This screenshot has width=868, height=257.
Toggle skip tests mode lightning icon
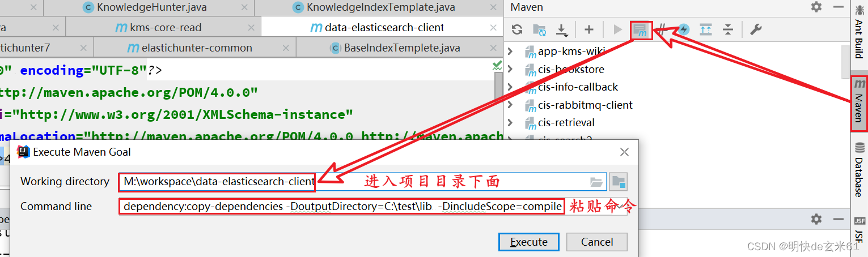click(x=684, y=29)
